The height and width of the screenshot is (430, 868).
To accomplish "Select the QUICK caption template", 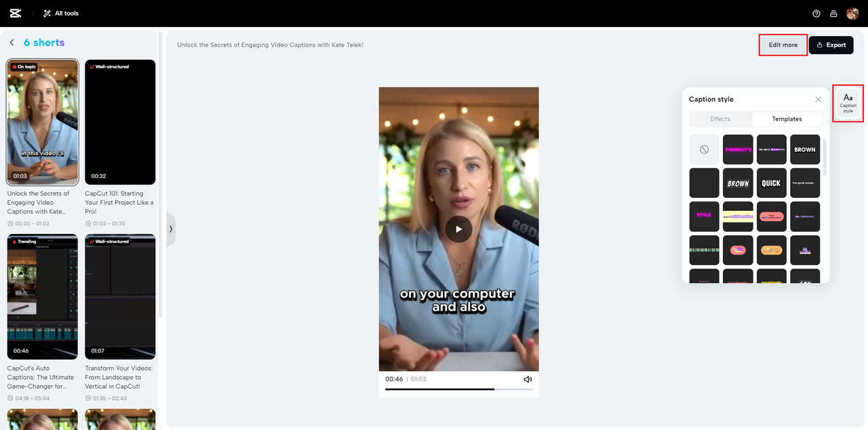I will point(772,183).
